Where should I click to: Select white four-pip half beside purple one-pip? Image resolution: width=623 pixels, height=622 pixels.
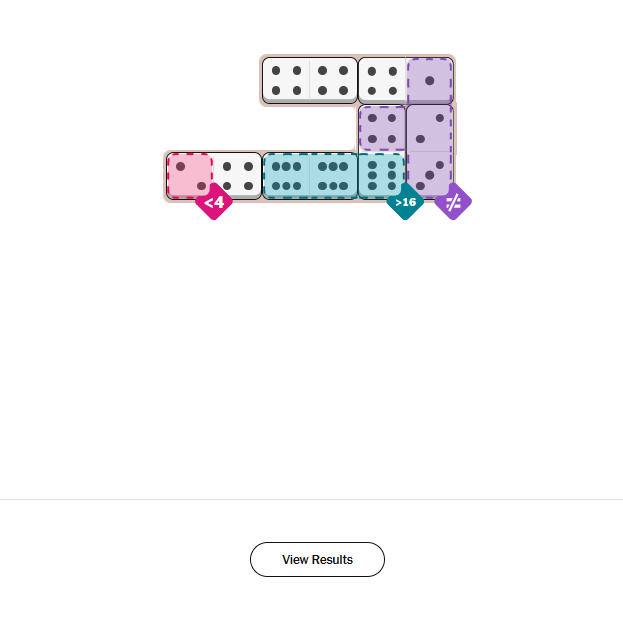coord(382,80)
